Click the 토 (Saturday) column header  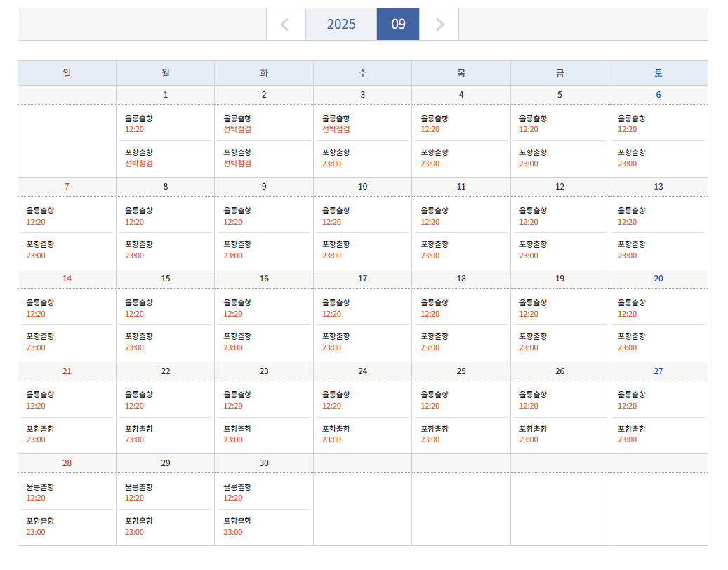[x=658, y=73]
